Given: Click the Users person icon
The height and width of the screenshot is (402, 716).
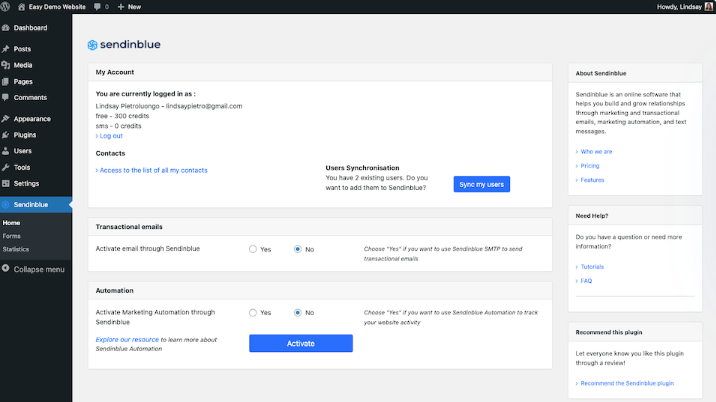Looking at the screenshot, I should click(x=5, y=151).
